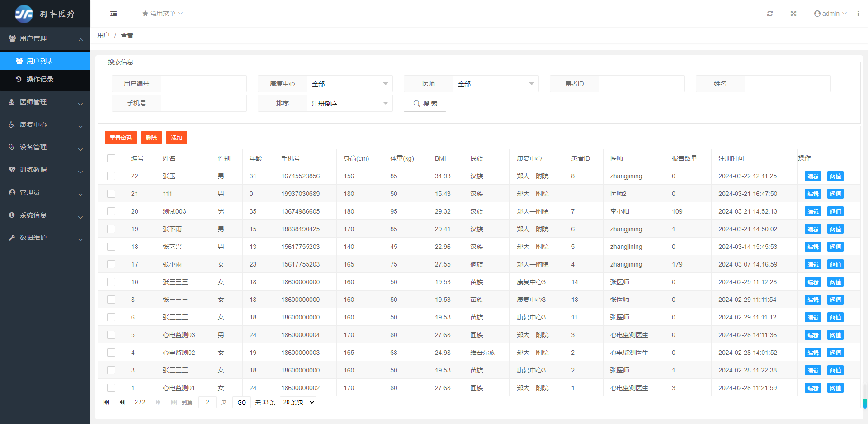Click the vertical scrollbar at right edge

864,403
